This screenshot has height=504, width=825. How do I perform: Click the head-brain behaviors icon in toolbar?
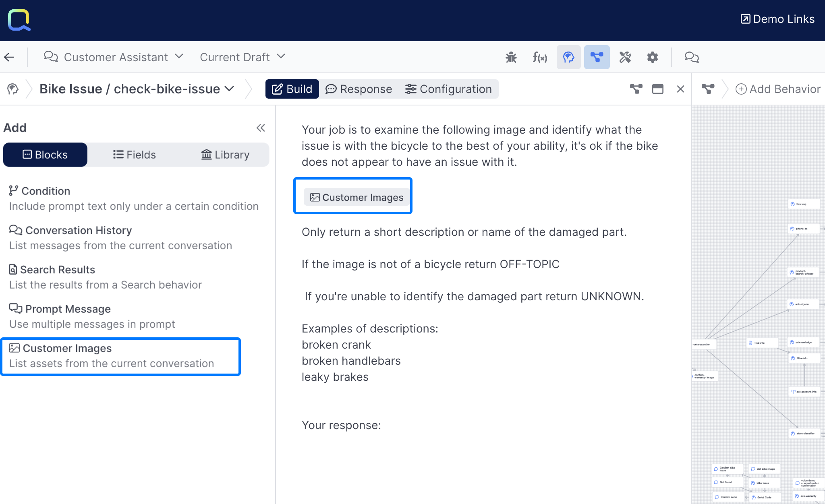(568, 57)
